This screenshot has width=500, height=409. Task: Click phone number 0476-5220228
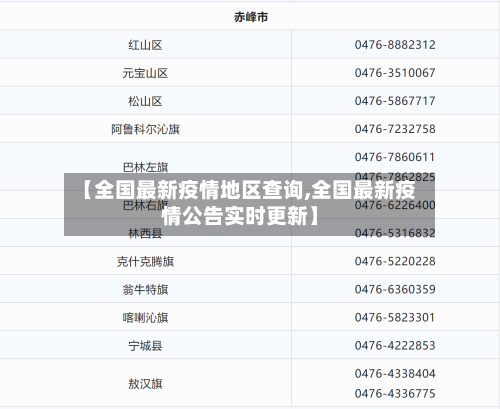[x=395, y=261]
